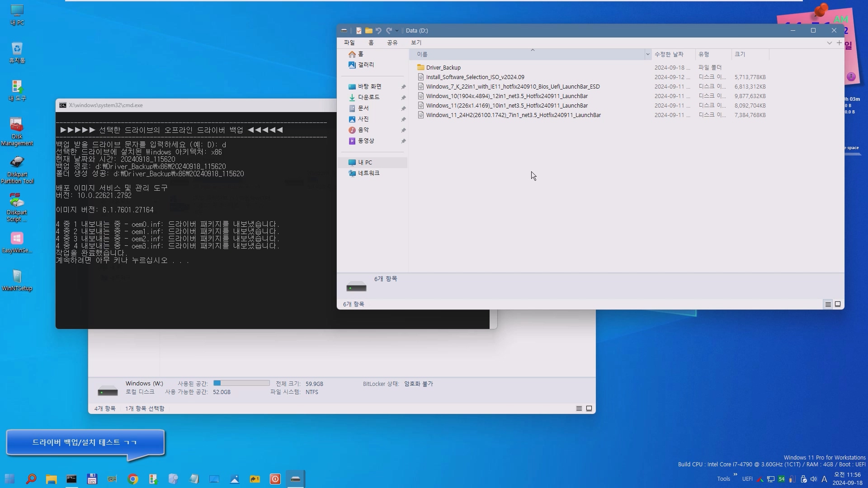Select the Driver_Backup folder
The image size is (868, 488).
coord(443,67)
